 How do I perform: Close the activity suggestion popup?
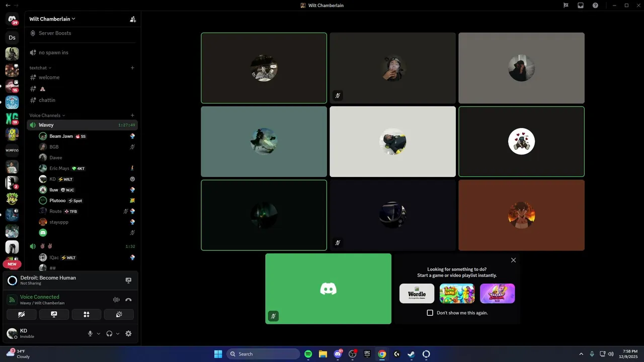click(x=513, y=260)
